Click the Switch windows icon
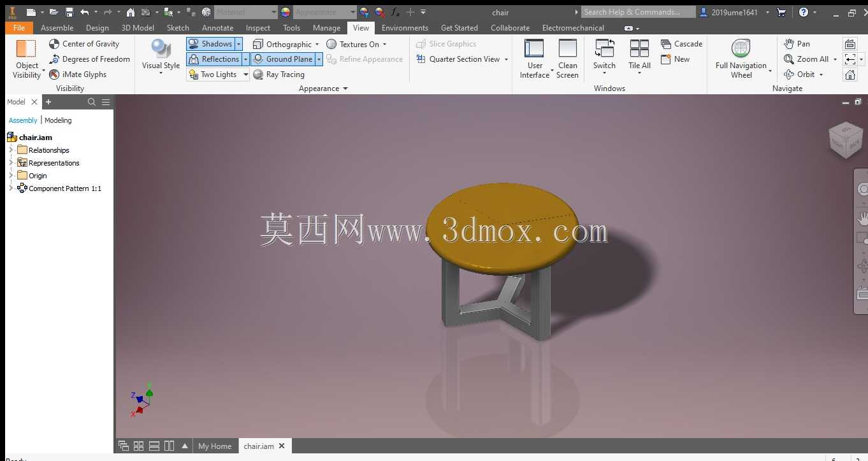Screen dimensions: 868x461 (604, 48)
